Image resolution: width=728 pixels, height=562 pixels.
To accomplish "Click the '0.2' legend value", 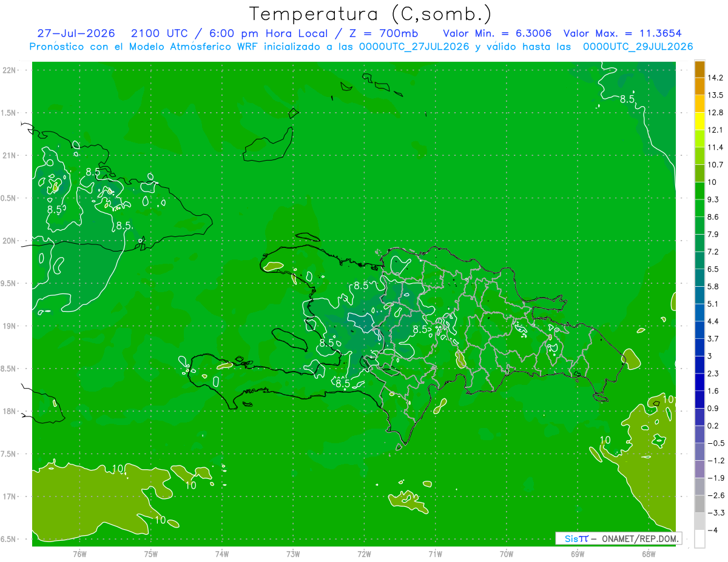I will coord(713,426).
